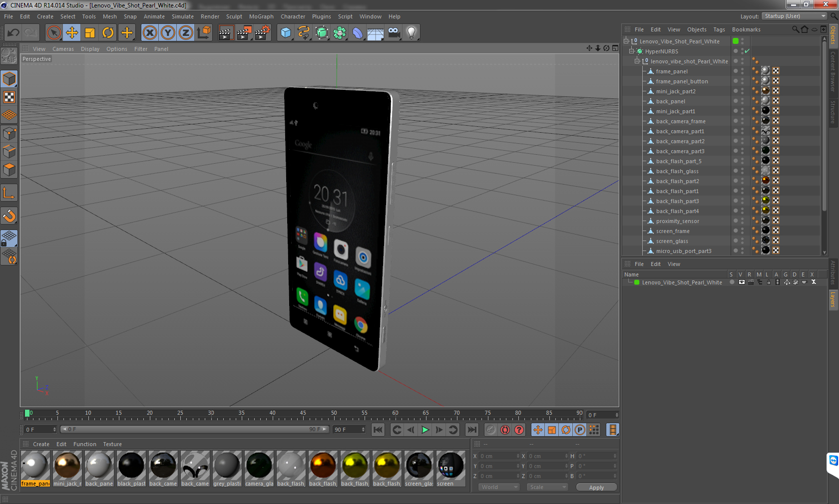The height and width of the screenshot is (504, 839).
Task: Select the screen material swatch
Action: click(x=450, y=469)
